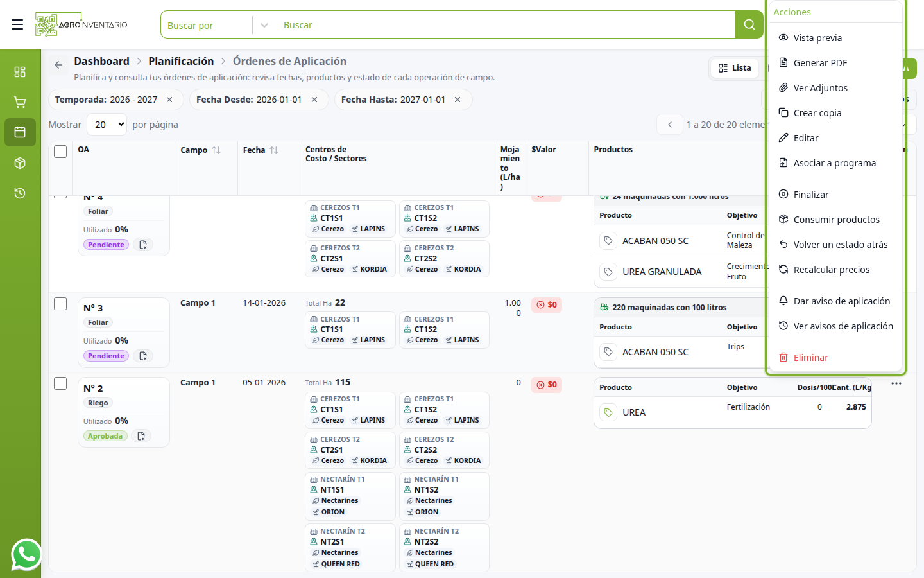
Task: Select Generar PDF from Acciones menu
Action: (x=835, y=63)
